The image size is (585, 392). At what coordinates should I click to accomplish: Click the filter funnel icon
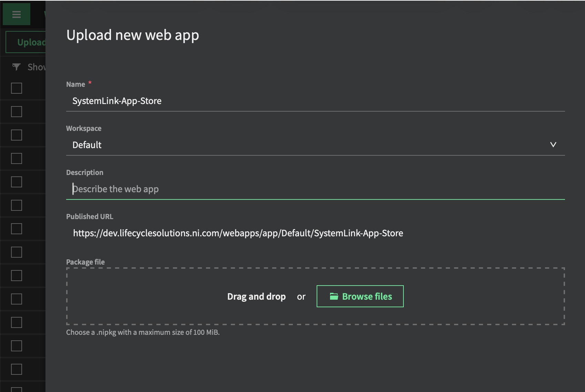(16, 67)
